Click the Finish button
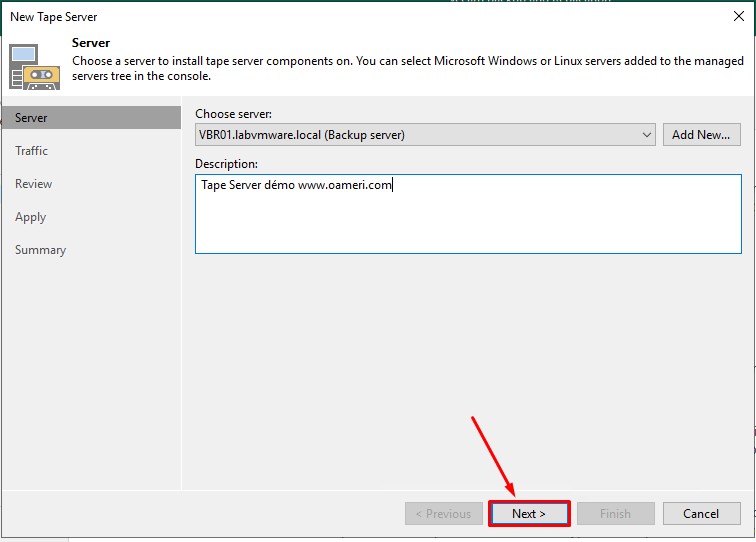Screen dimensions: 756x542 (x=615, y=514)
